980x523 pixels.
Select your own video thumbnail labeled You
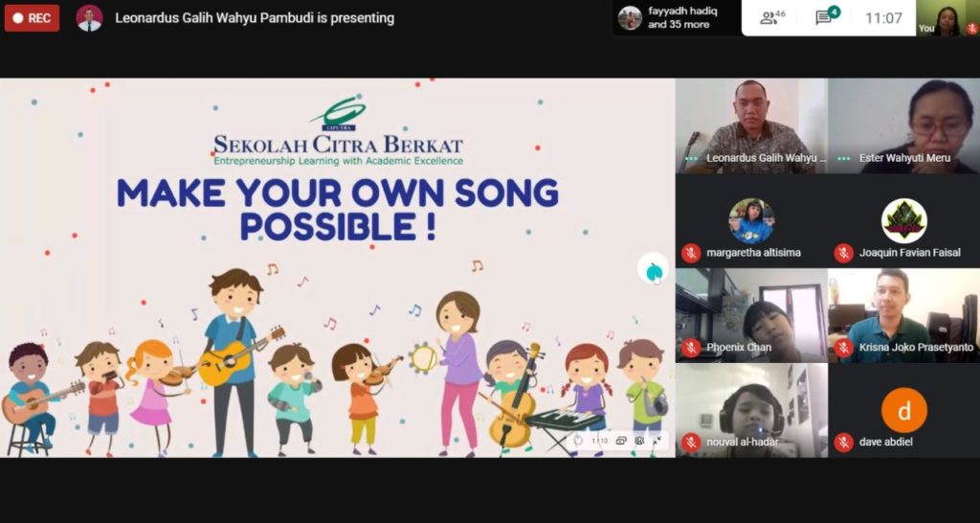[948, 17]
